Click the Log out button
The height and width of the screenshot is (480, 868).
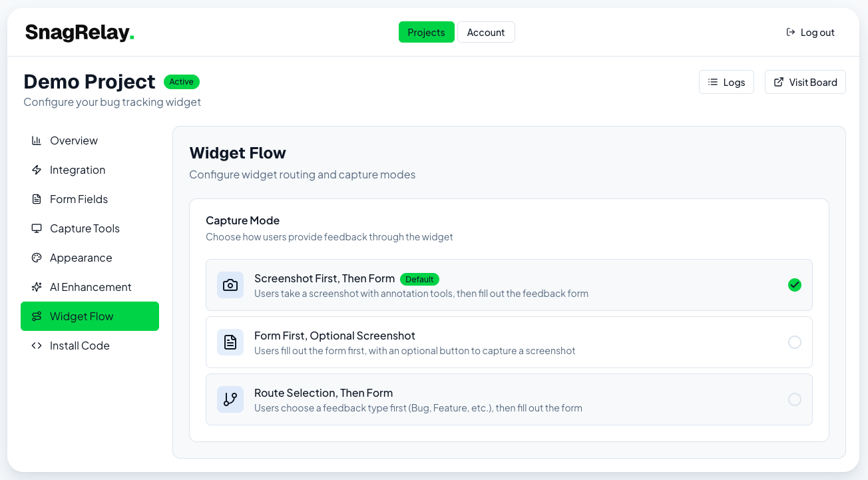(810, 32)
